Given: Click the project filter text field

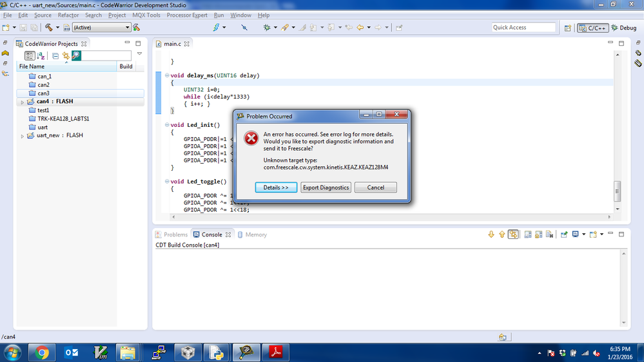Looking at the screenshot, I should pyautogui.click(x=106, y=55).
